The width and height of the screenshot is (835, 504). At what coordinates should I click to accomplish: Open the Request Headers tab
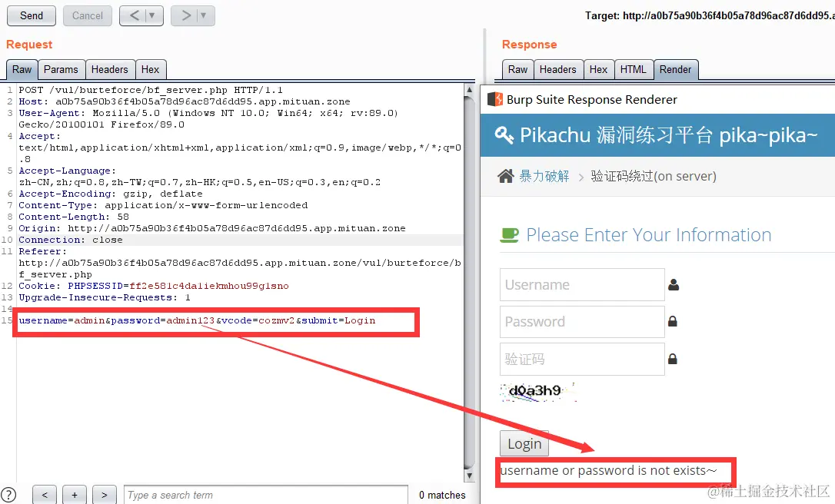click(x=109, y=70)
